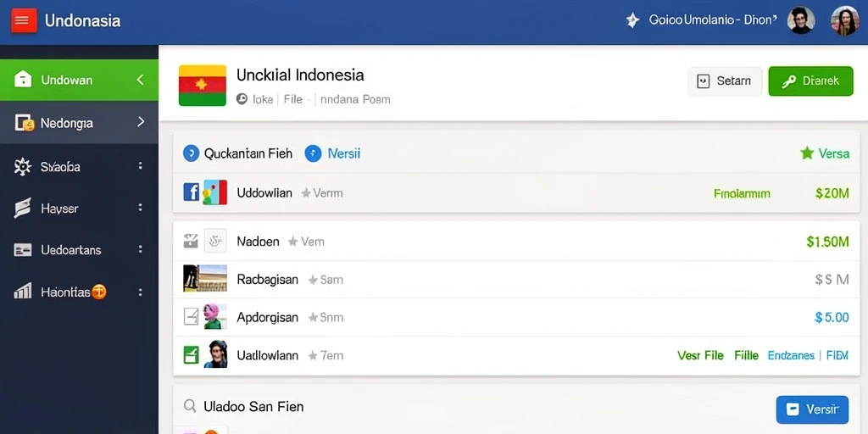Click the green Dianek button
The image size is (868, 434).
(x=810, y=81)
